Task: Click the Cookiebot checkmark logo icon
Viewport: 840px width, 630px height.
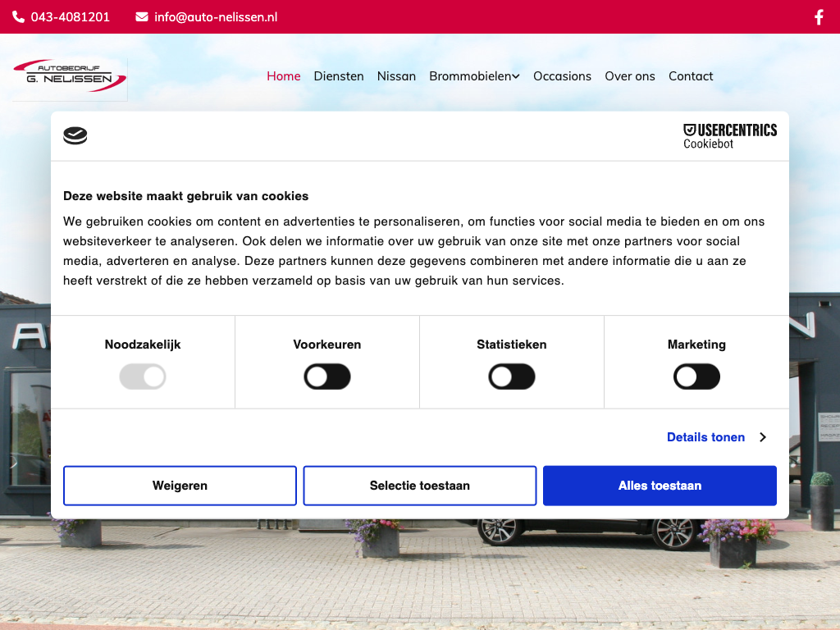Action: click(75, 136)
